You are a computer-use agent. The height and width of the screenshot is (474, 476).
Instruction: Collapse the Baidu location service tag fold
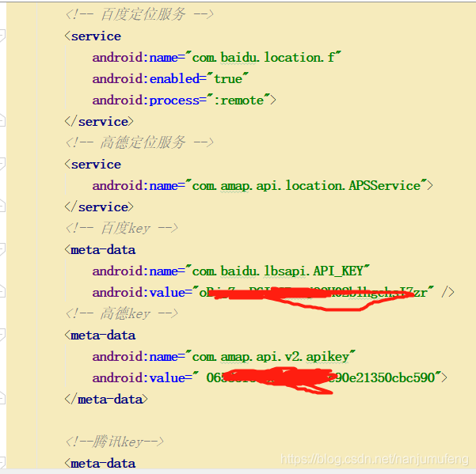(x=2, y=36)
